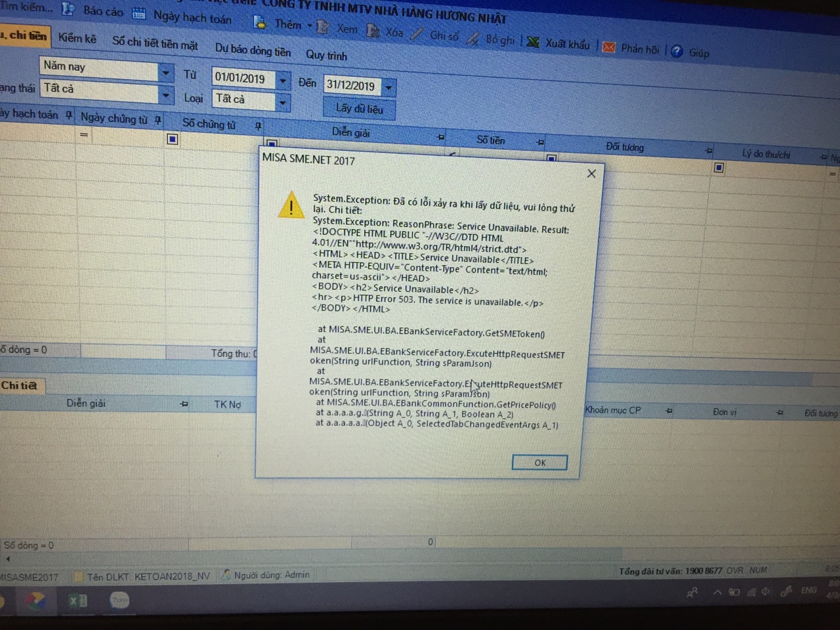Pin the Số tiền column

point(540,142)
